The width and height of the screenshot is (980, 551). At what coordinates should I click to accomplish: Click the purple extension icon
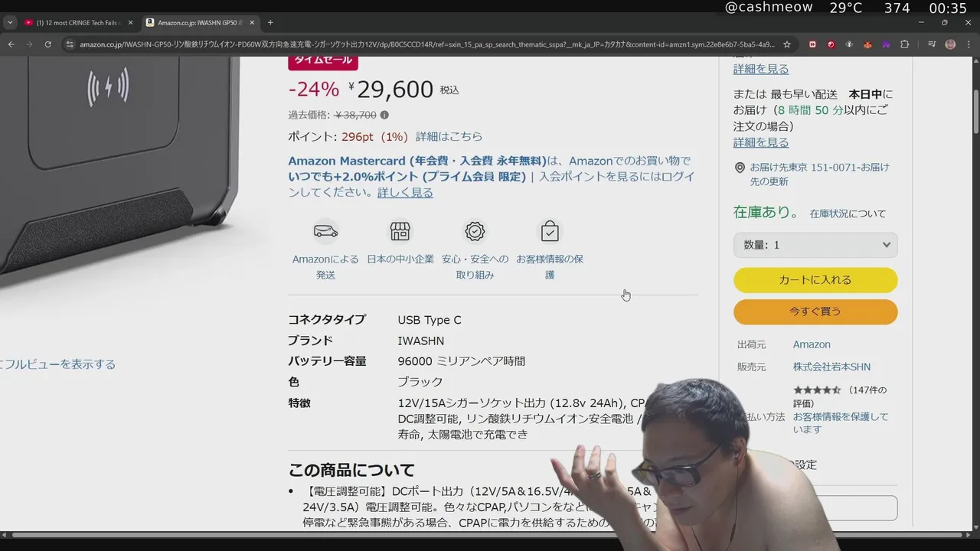pyautogui.click(x=886, y=44)
